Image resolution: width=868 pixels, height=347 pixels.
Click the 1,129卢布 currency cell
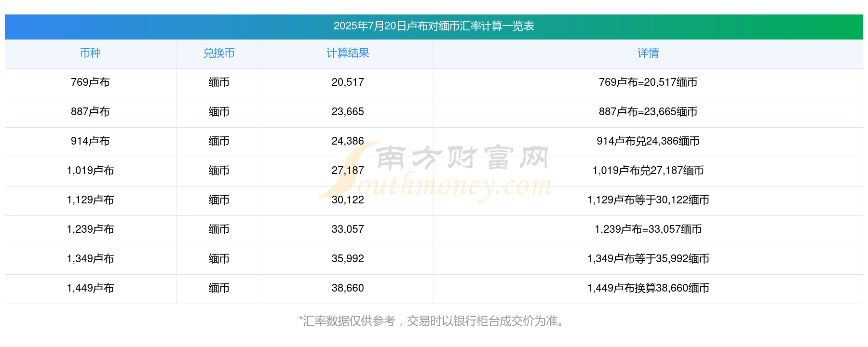90,200
